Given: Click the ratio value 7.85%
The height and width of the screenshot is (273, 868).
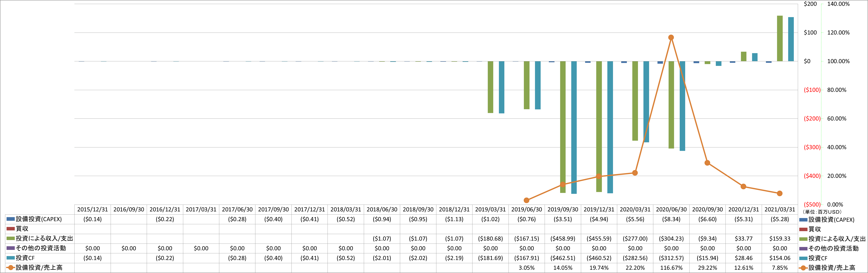Looking at the screenshot, I should pyautogui.click(x=780, y=268).
